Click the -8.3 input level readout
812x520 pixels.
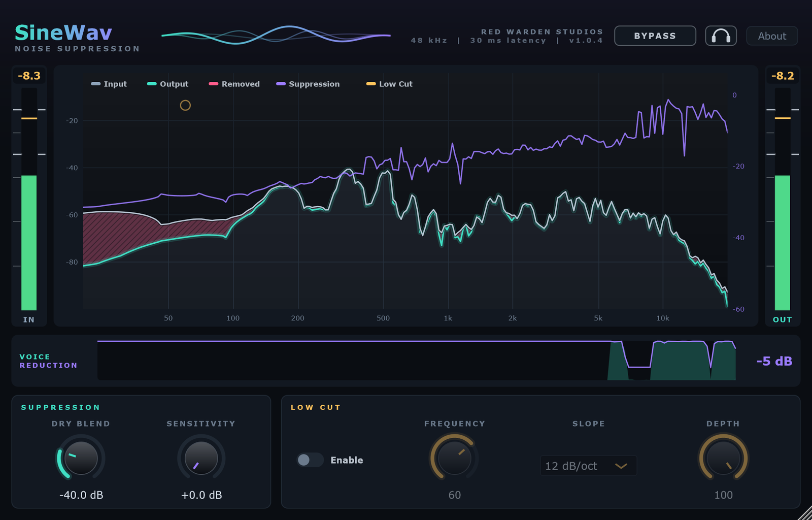pyautogui.click(x=29, y=76)
